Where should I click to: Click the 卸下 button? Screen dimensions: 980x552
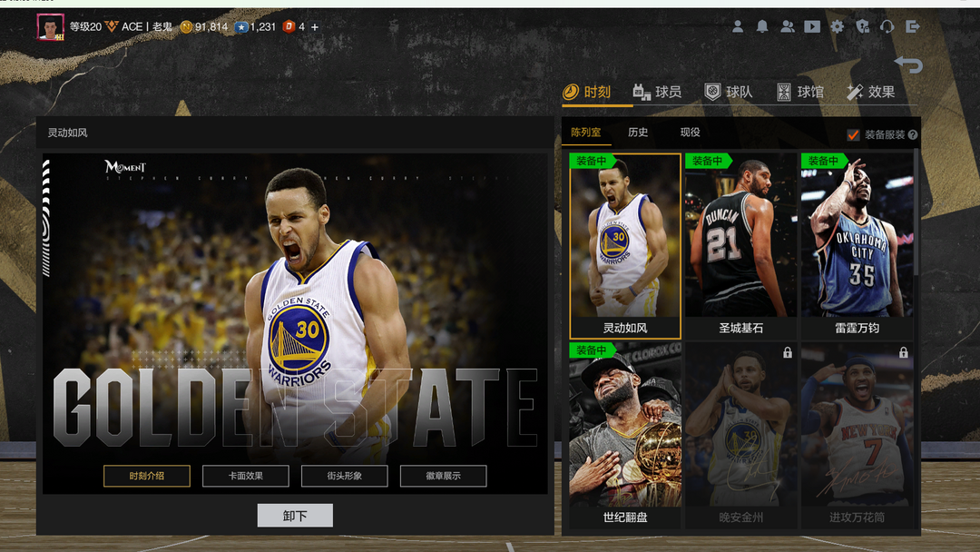click(x=295, y=516)
